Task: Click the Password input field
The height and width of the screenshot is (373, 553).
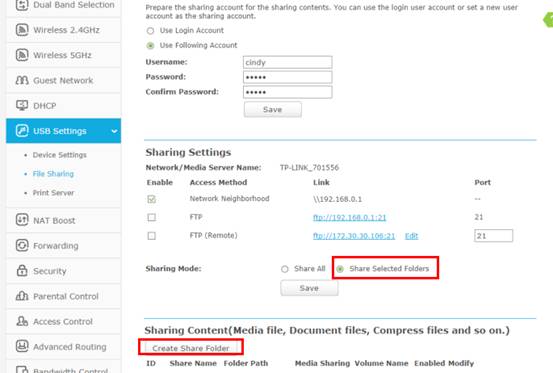Action: pyautogui.click(x=287, y=77)
